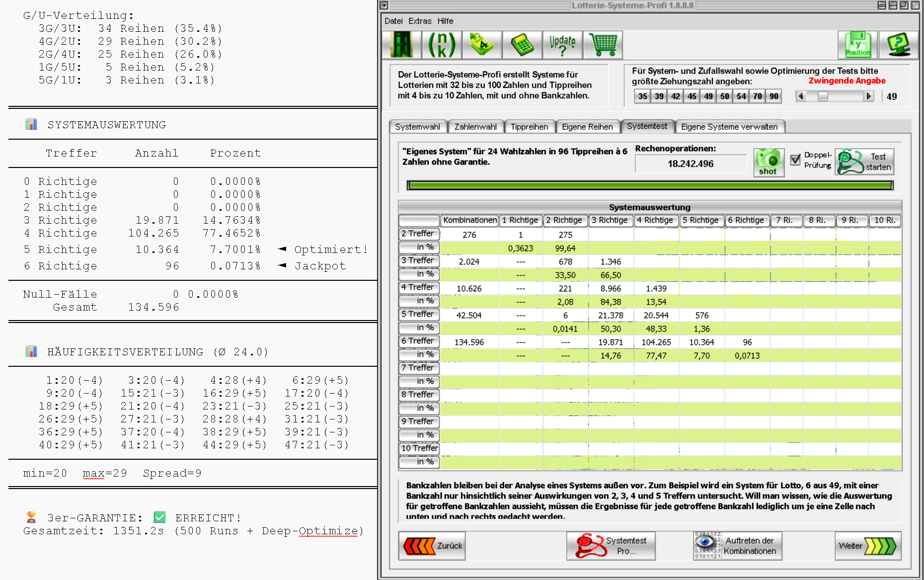Open the shopping cart icon
This screenshot has height=580, width=924.
point(603,45)
